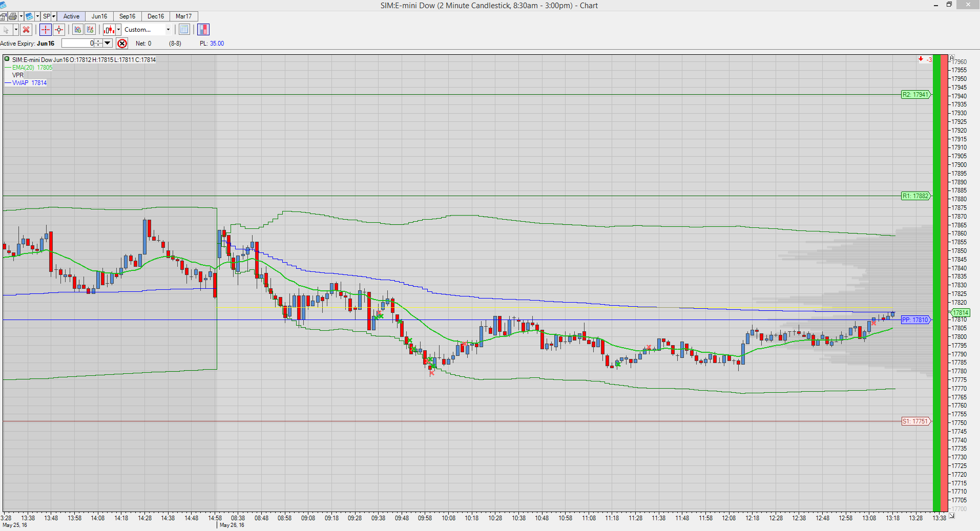Click the R2: 17941 pivot label

pyautogui.click(x=915, y=95)
